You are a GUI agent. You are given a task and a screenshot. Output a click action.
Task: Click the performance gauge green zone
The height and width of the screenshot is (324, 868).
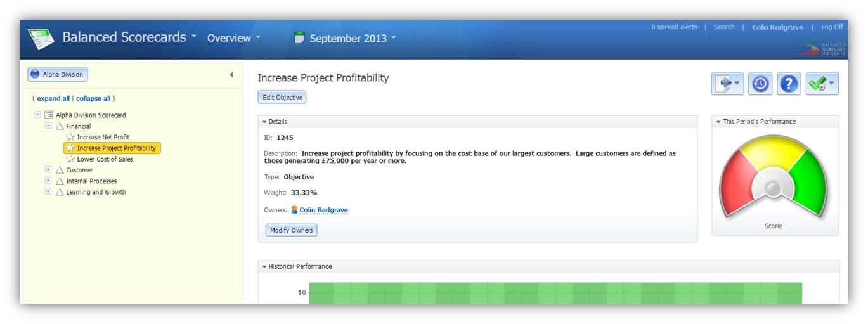click(810, 181)
